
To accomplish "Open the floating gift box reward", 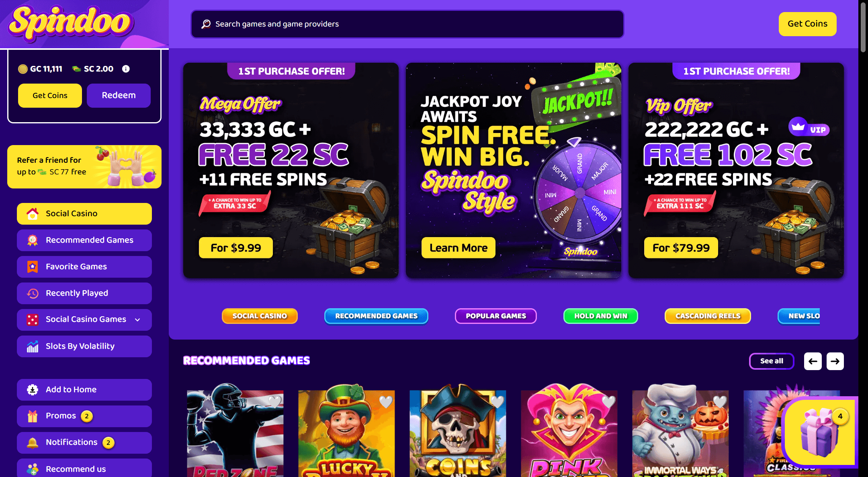I will click(821, 432).
